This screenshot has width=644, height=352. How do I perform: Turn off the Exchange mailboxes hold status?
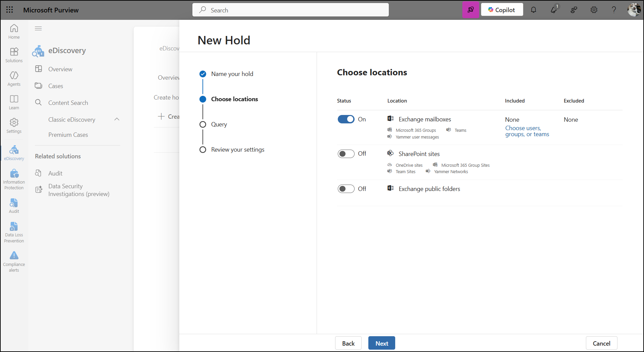346,119
